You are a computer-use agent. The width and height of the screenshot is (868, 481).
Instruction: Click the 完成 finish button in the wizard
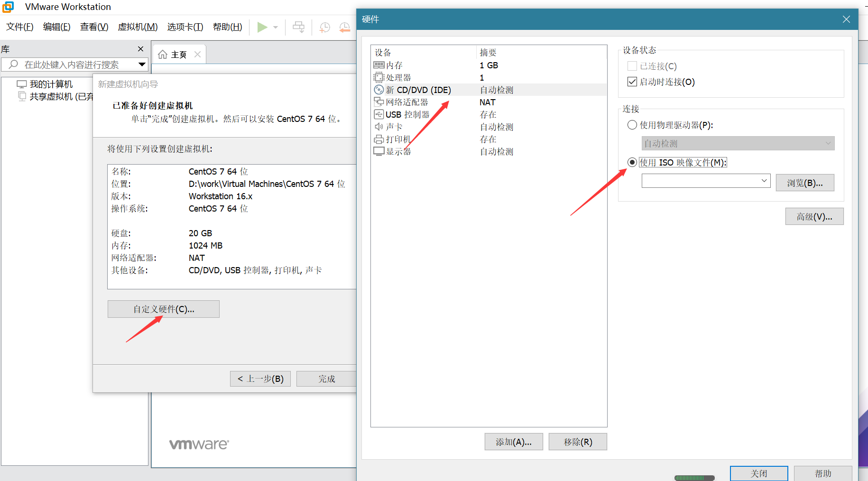coord(327,379)
